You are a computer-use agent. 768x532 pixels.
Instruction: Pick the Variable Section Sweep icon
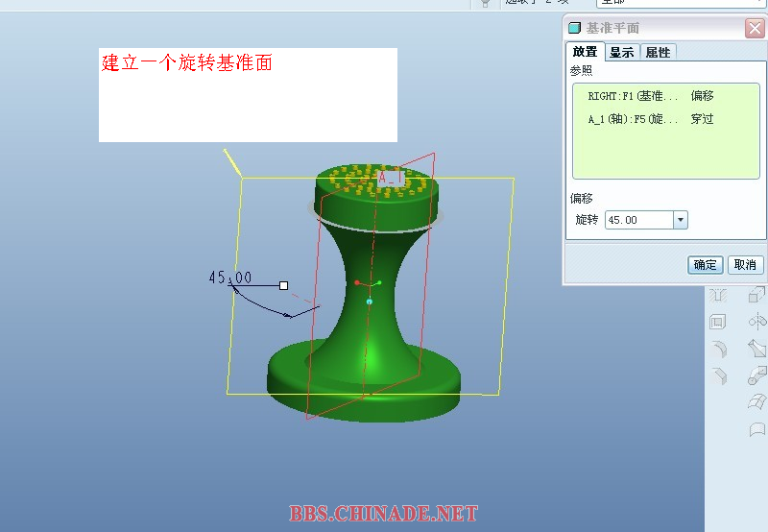point(756,350)
